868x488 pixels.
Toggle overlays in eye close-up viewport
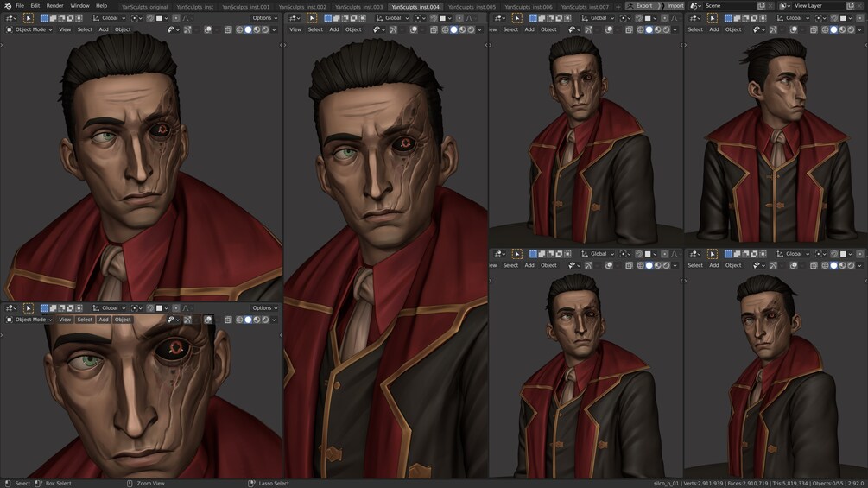207,320
